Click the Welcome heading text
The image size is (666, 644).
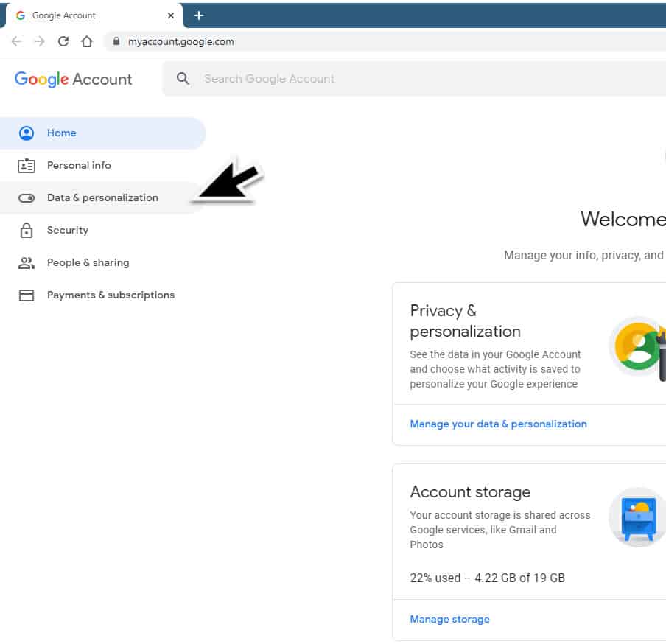(623, 219)
